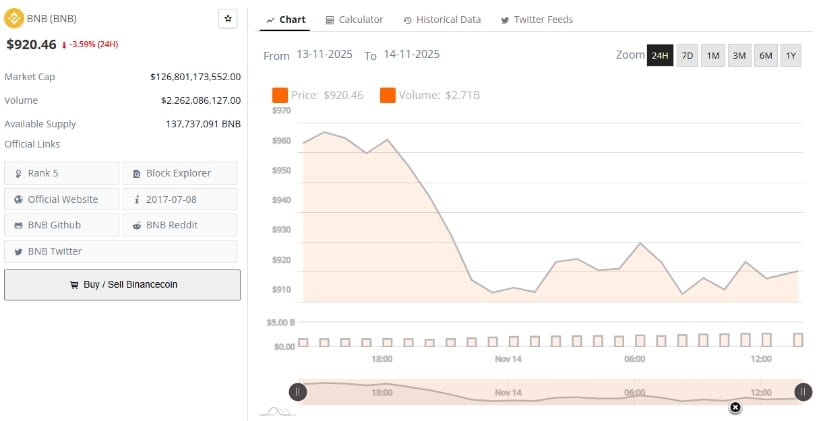Switch to the Historical Data tab
Viewport: 825px width, 421px height.
click(x=441, y=19)
